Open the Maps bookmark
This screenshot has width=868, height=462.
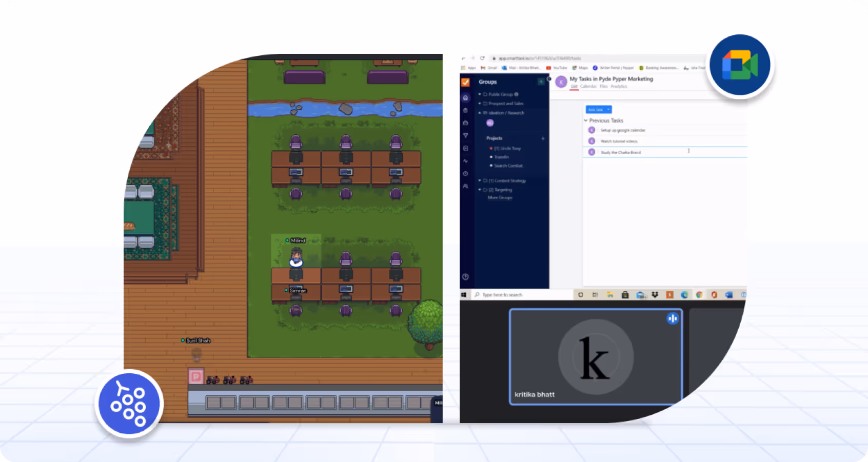click(x=580, y=68)
